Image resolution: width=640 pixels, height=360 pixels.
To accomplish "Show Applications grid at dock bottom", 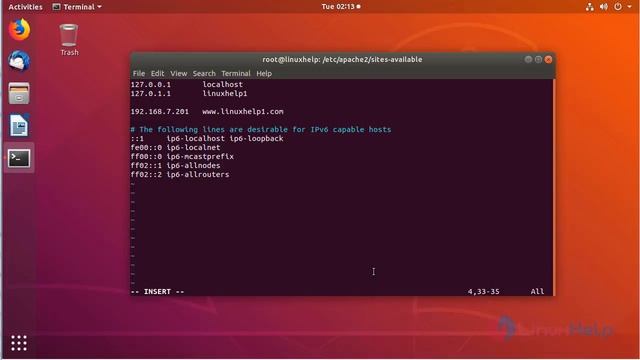I will click(19, 343).
